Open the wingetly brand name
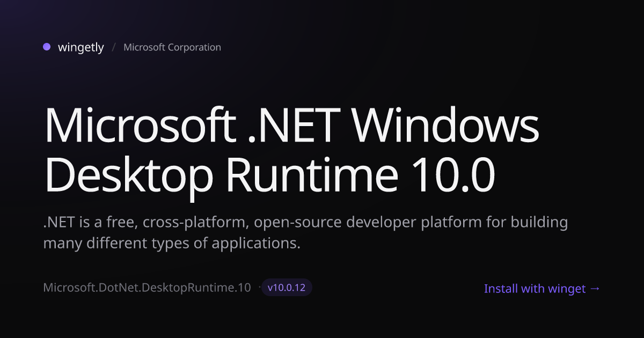Viewport: 644px width, 338px height. point(81,47)
